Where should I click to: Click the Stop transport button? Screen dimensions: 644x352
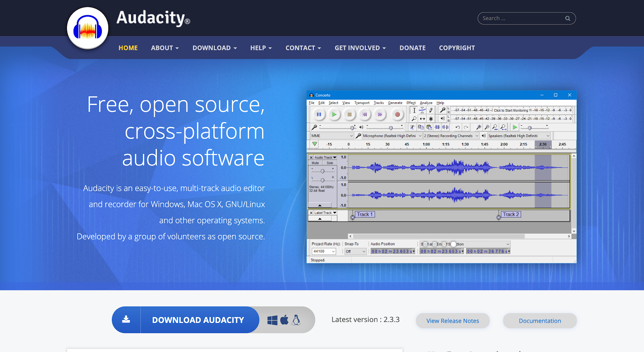click(349, 114)
